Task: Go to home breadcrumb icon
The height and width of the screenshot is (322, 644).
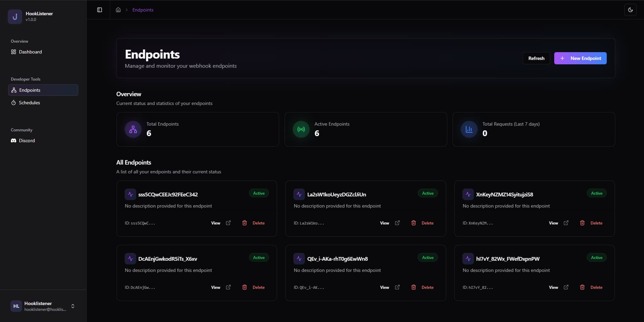Action: 118,10
